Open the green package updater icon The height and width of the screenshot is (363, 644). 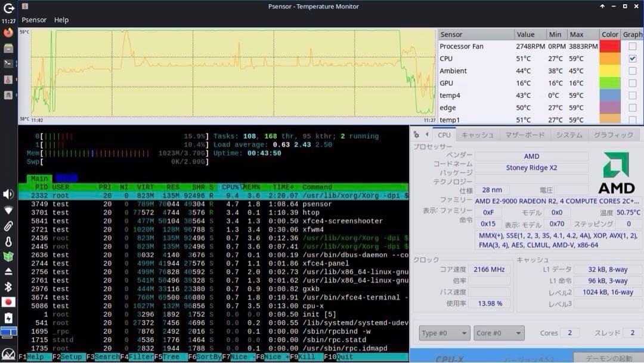[8, 257]
